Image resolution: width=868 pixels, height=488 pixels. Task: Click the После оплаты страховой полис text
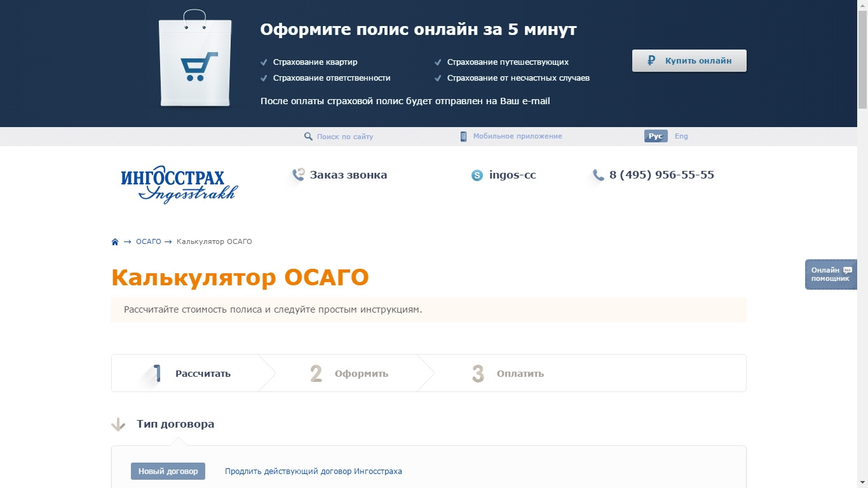click(405, 101)
